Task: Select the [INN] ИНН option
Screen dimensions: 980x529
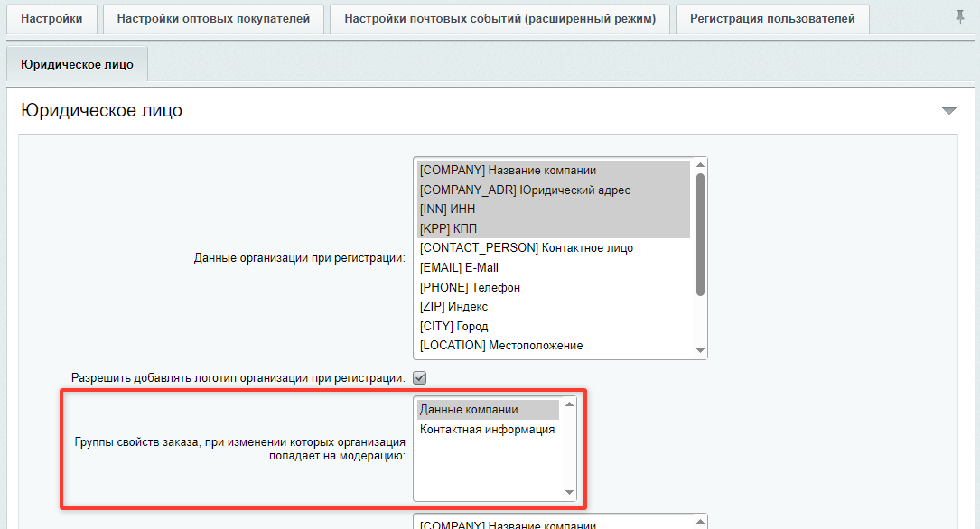Action: point(555,209)
